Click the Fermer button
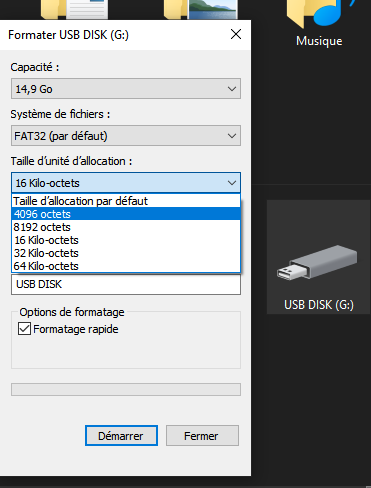Viewport: 371px width, 488px height. point(202,435)
